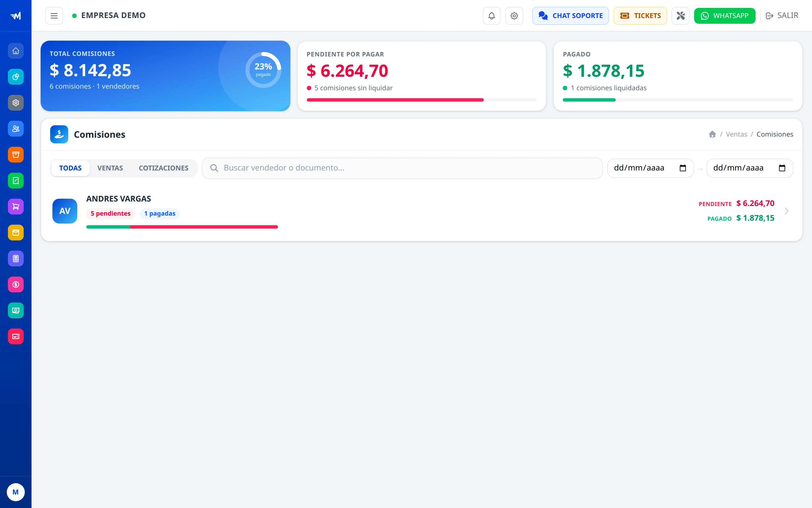
Task: Open the calculator sidebar icon
Action: [16, 258]
